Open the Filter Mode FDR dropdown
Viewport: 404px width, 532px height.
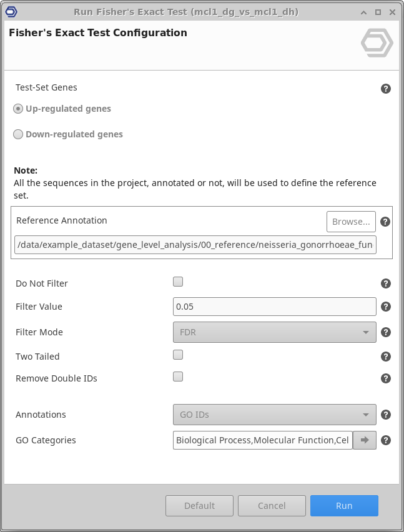274,332
